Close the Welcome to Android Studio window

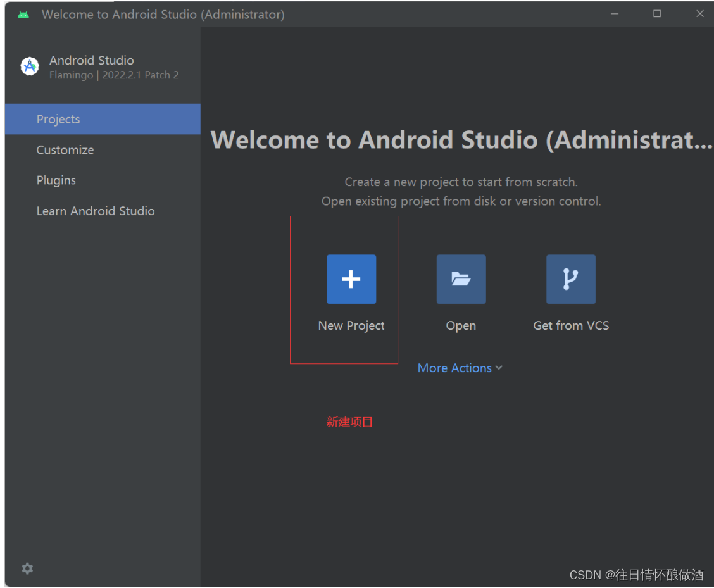point(700,14)
